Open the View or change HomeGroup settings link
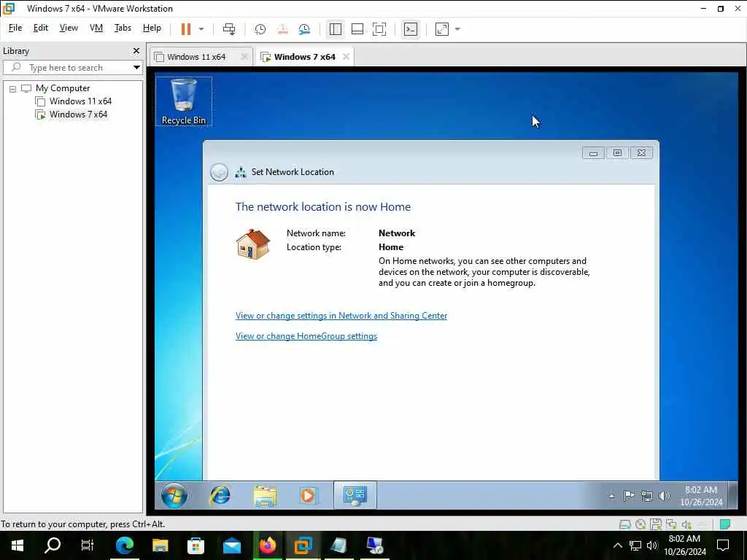 (x=306, y=336)
